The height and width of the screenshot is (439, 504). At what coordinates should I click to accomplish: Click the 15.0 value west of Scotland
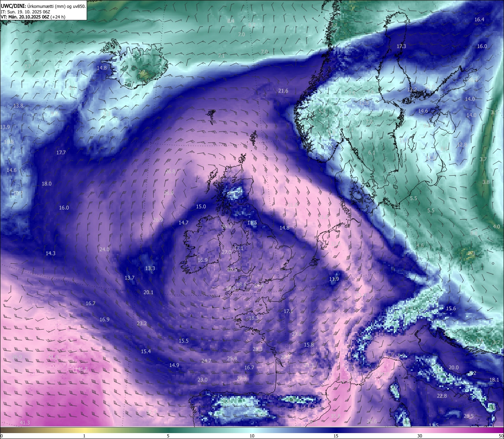pyautogui.click(x=201, y=206)
